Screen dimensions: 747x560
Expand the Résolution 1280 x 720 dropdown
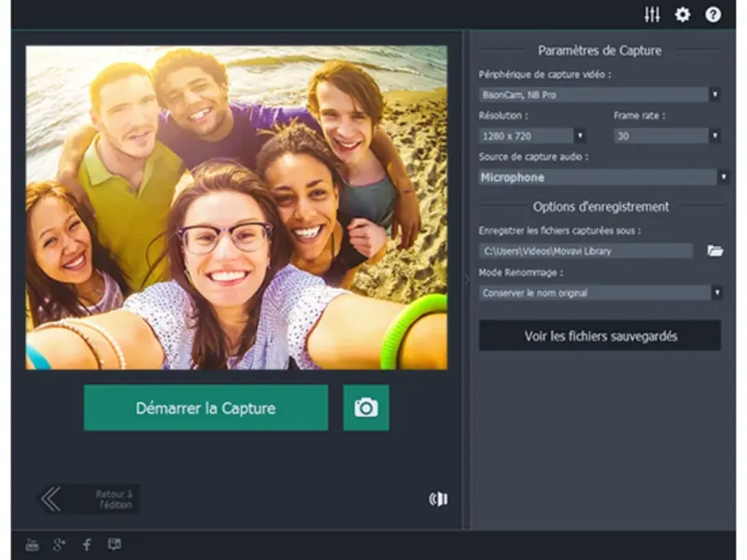pos(532,136)
